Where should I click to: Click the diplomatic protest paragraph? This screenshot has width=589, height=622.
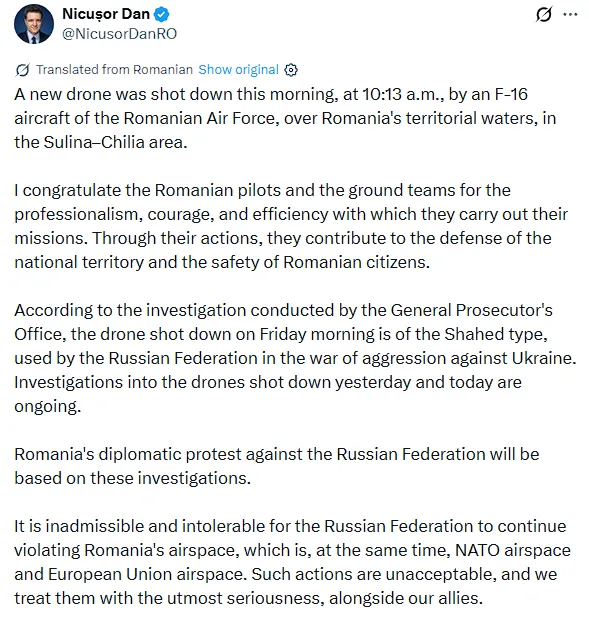[277, 466]
